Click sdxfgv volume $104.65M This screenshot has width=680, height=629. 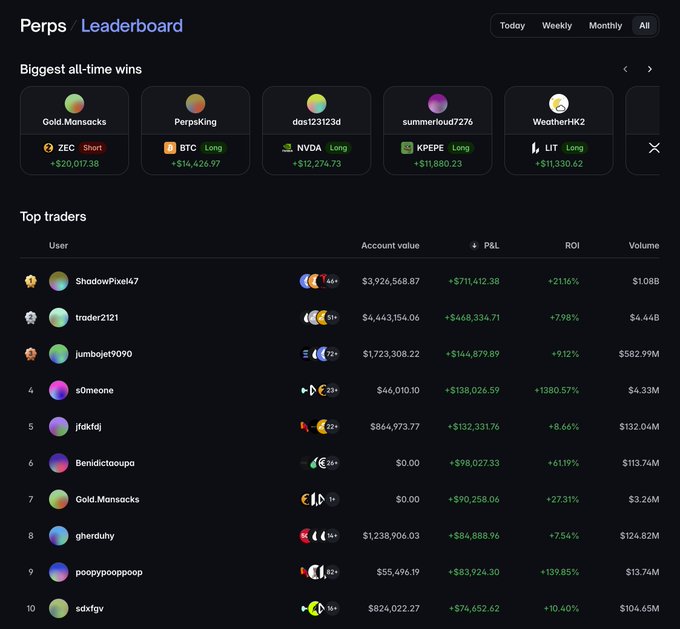(639, 609)
